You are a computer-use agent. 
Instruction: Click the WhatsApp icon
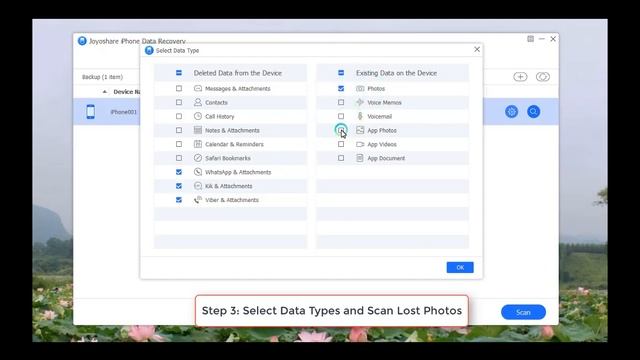[198, 172]
